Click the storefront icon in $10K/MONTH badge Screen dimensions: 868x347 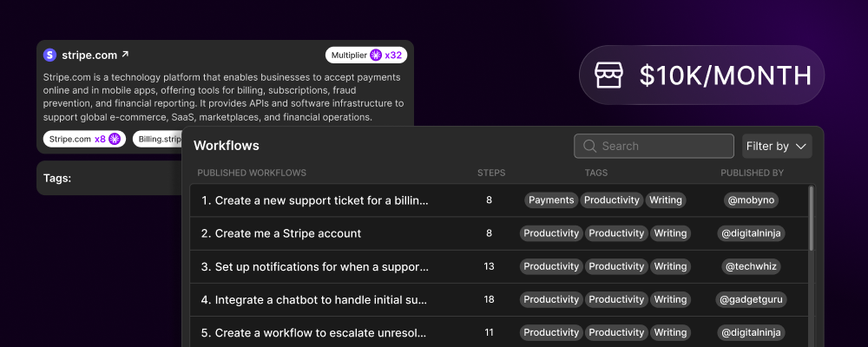click(609, 75)
